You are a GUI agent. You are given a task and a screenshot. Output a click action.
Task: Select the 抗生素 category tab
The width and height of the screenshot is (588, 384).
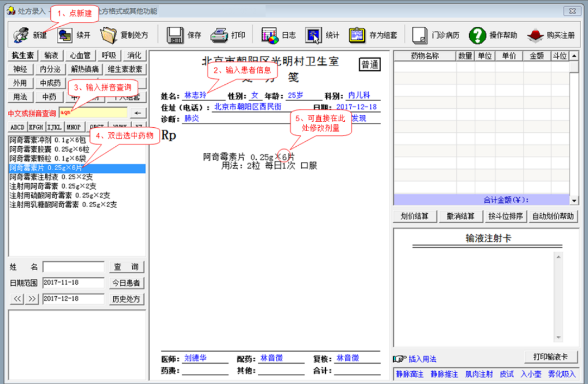click(x=23, y=55)
